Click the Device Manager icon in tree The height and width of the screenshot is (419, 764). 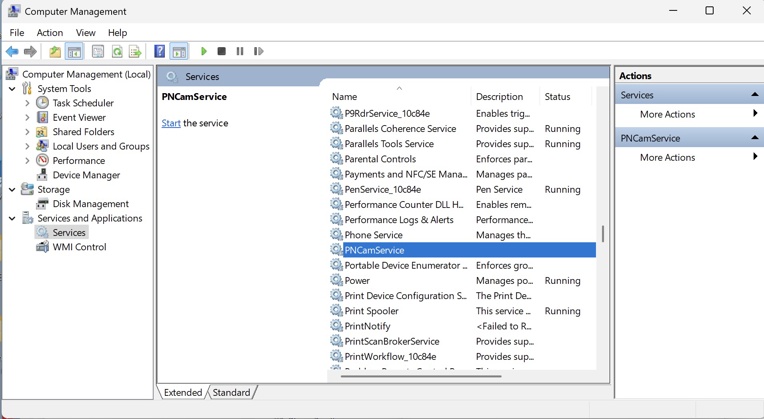pyautogui.click(x=42, y=174)
